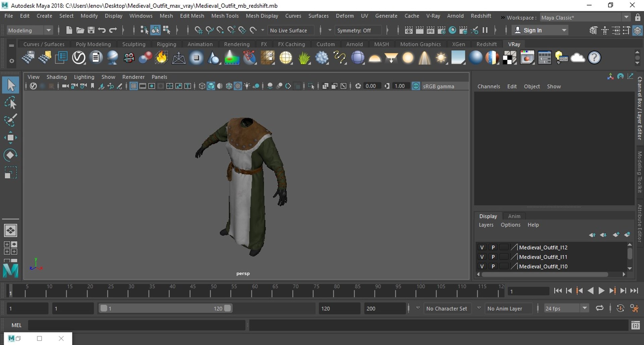Open the V-Ray help question mark icon
Viewport: 644px width, 345px height.
pos(594,58)
